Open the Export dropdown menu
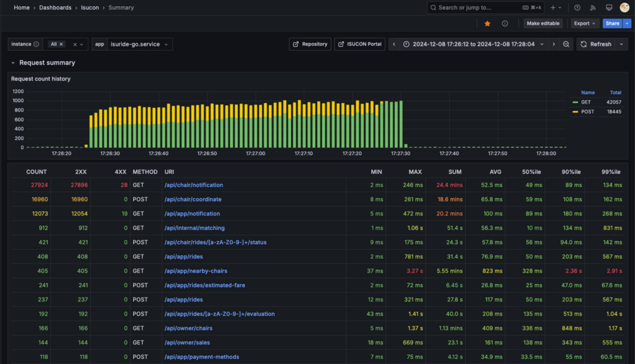The height and width of the screenshot is (364, 635). (x=584, y=23)
